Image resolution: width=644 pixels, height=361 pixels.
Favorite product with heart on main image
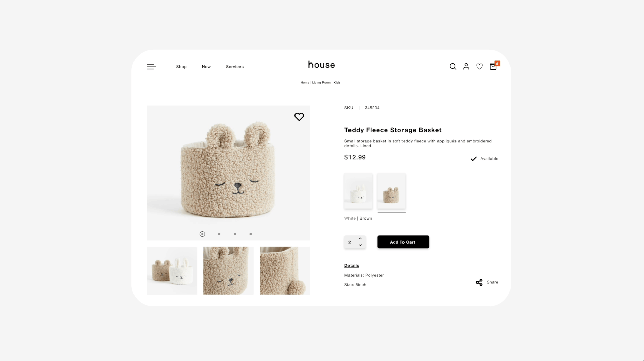click(299, 117)
